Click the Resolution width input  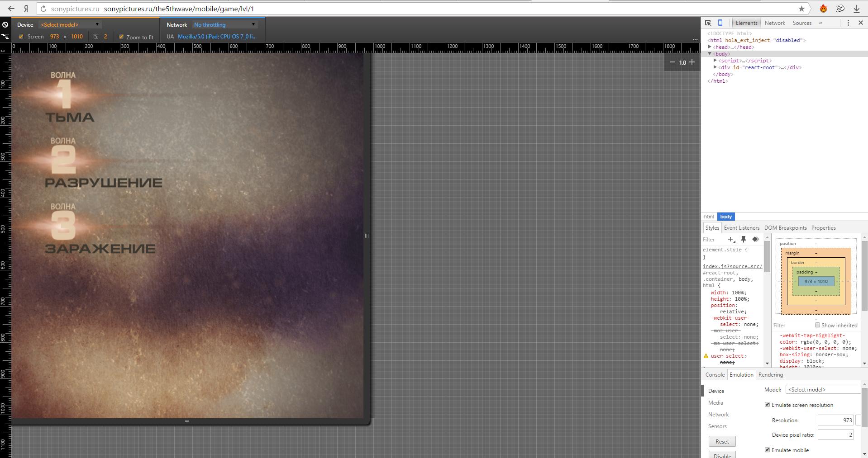point(835,420)
